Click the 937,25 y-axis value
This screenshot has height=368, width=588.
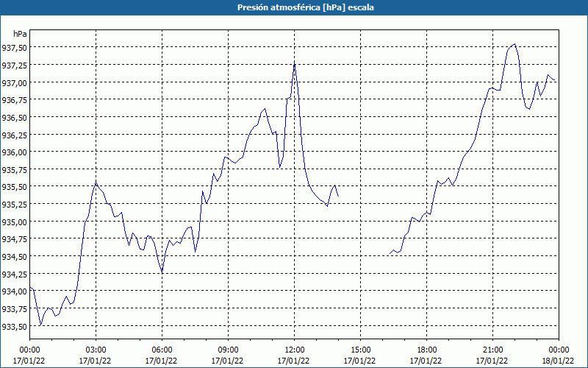(14, 65)
